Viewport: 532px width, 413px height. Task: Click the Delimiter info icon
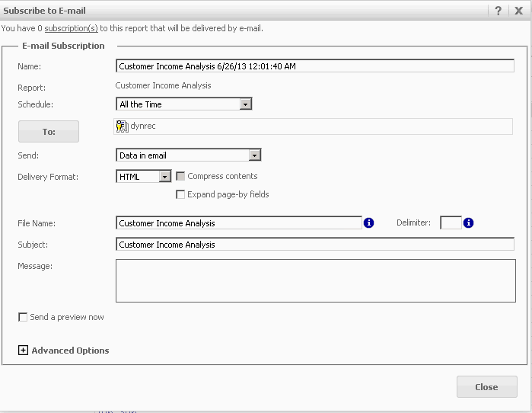(468, 223)
